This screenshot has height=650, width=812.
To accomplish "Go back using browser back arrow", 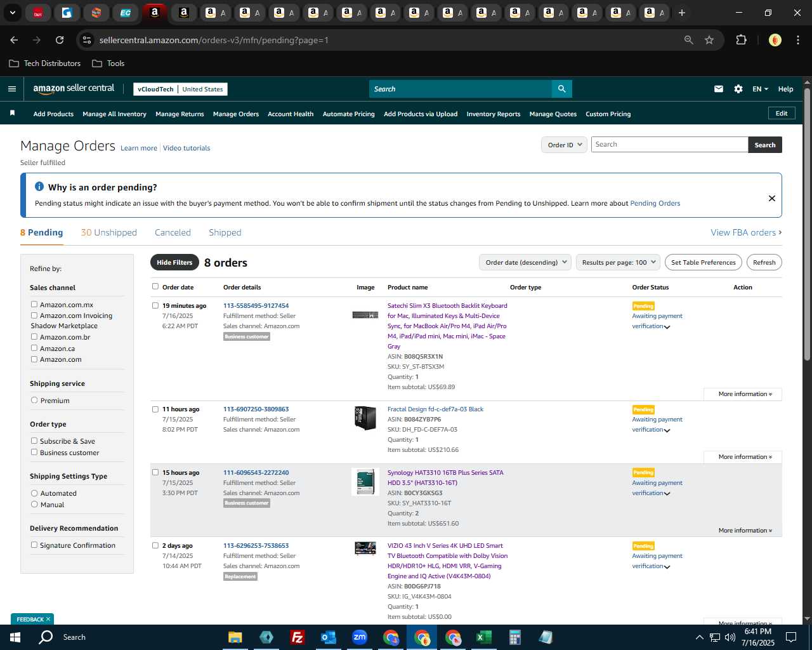I will (x=14, y=40).
